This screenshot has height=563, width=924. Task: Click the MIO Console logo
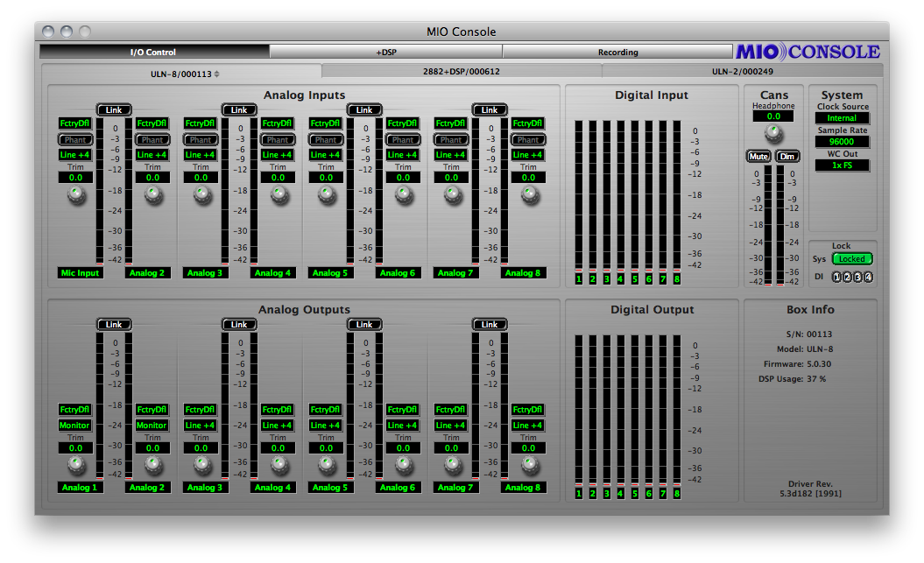point(808,52)
